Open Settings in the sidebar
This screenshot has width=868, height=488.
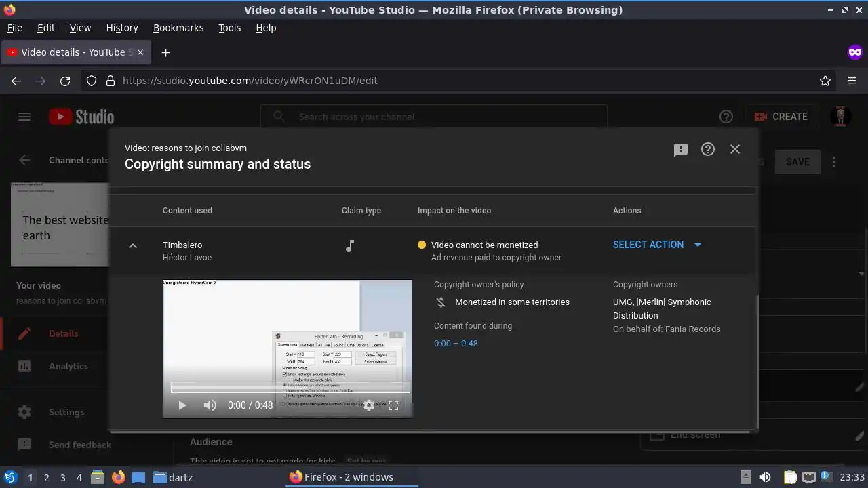coord(54,412)
